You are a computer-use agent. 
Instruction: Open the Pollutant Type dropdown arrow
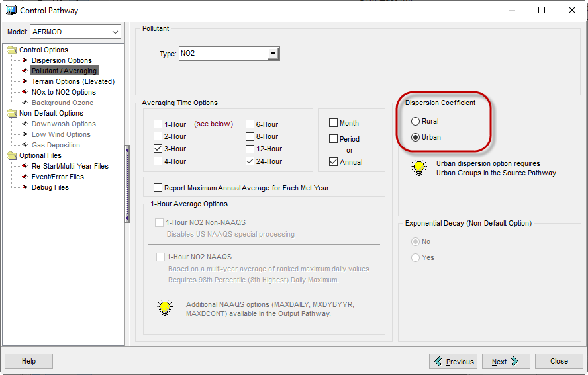coord(273,54)
